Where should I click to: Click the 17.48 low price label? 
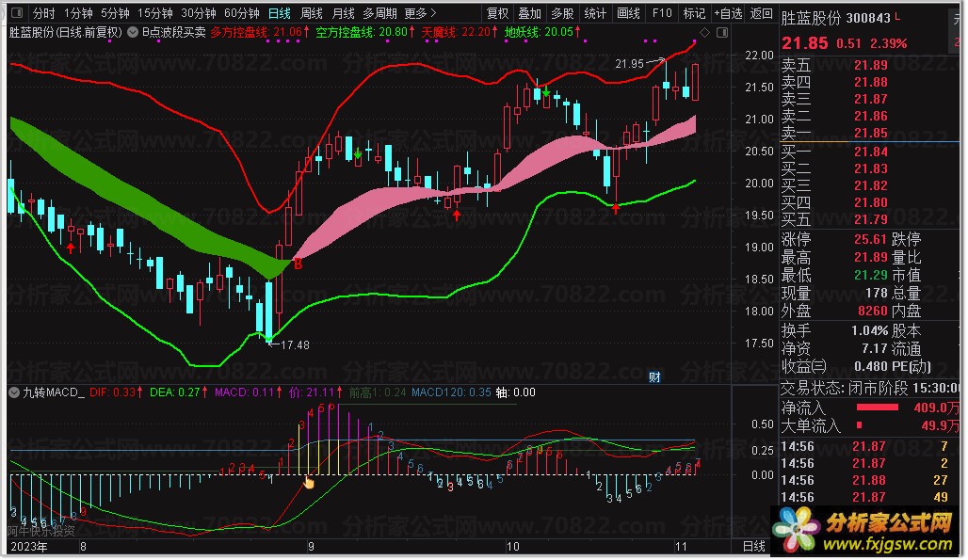(295, 344)
